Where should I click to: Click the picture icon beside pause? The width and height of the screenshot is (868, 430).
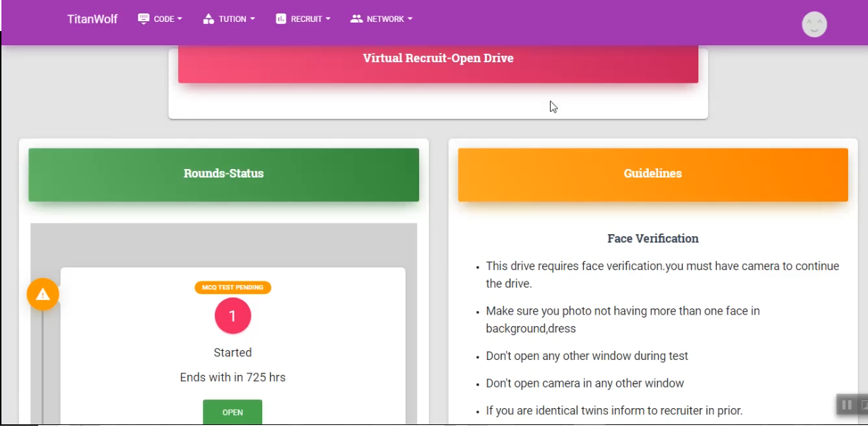pyautogui.click(x=863, y=405)
